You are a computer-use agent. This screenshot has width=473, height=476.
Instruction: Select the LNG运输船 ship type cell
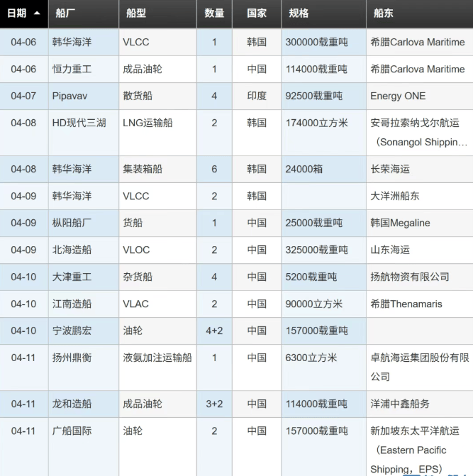pos(148,123)
